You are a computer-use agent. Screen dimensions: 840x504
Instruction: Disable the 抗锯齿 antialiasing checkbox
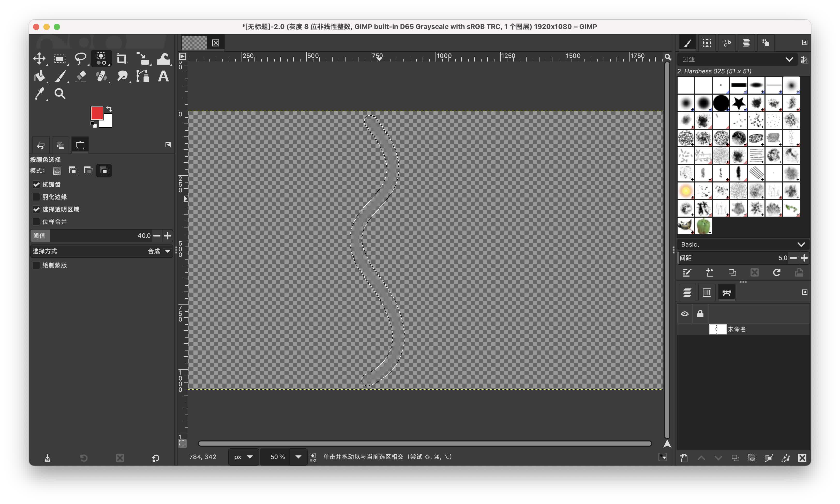[36, 185]
